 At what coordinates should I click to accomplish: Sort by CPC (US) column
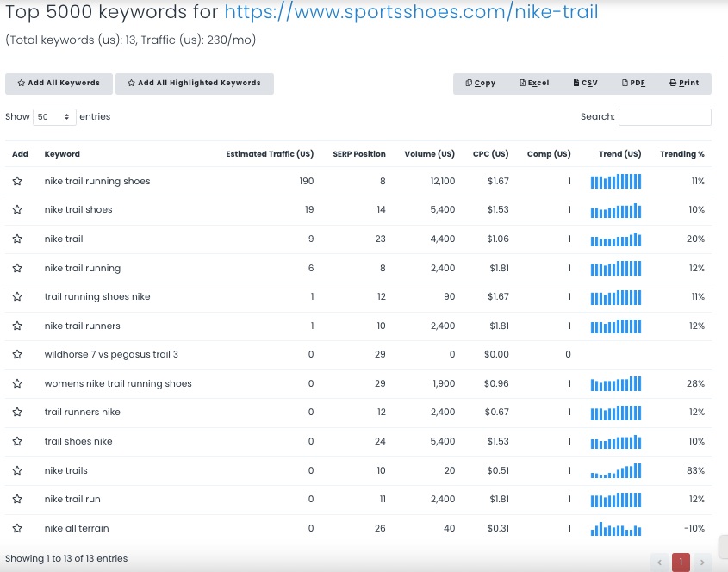pos(491,154)
